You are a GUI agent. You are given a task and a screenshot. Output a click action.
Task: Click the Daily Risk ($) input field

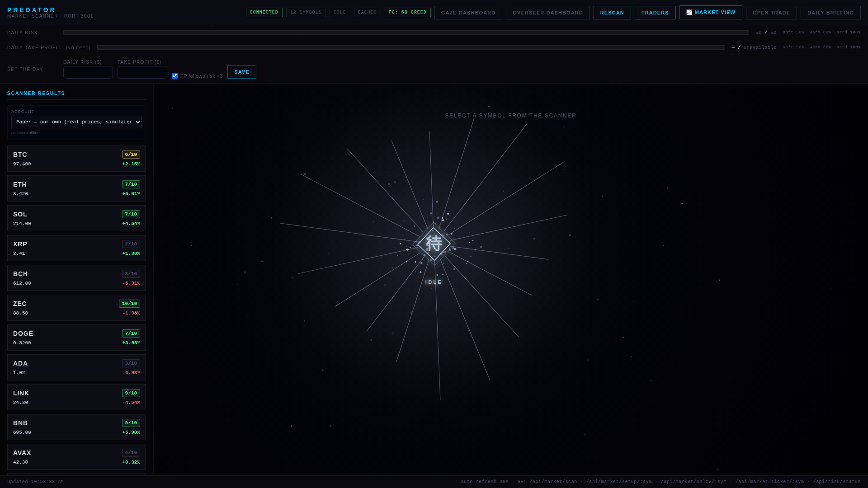[x=88, y=72]
